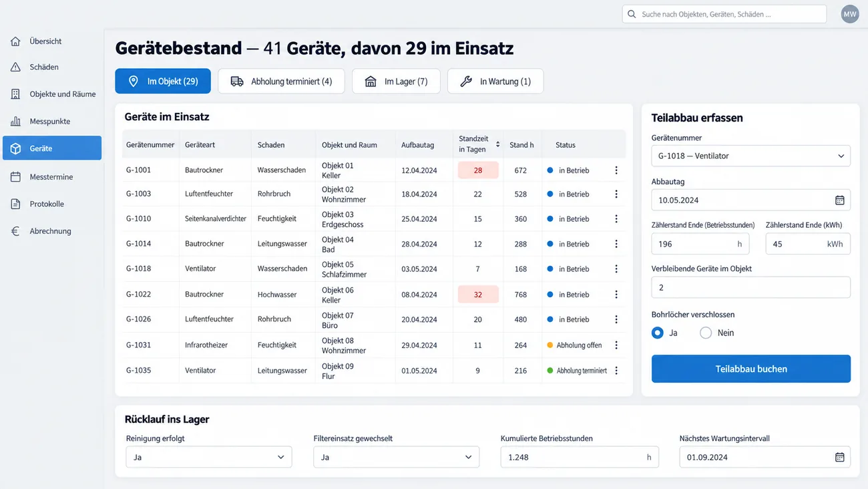868x489 pixels.
Task: Click the Objekte und Räume building icon
Action: [x=15, y=94]
